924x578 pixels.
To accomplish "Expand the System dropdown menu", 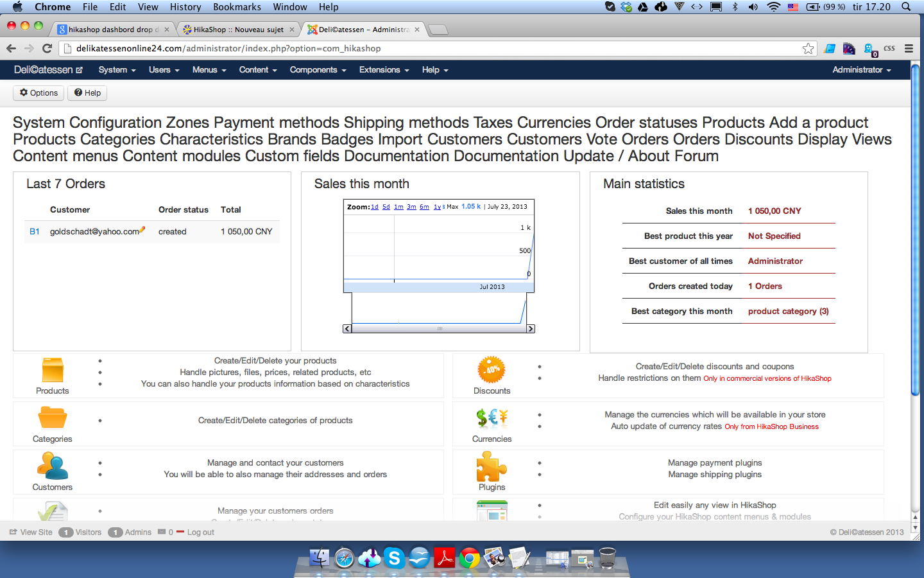I will 117,70.
